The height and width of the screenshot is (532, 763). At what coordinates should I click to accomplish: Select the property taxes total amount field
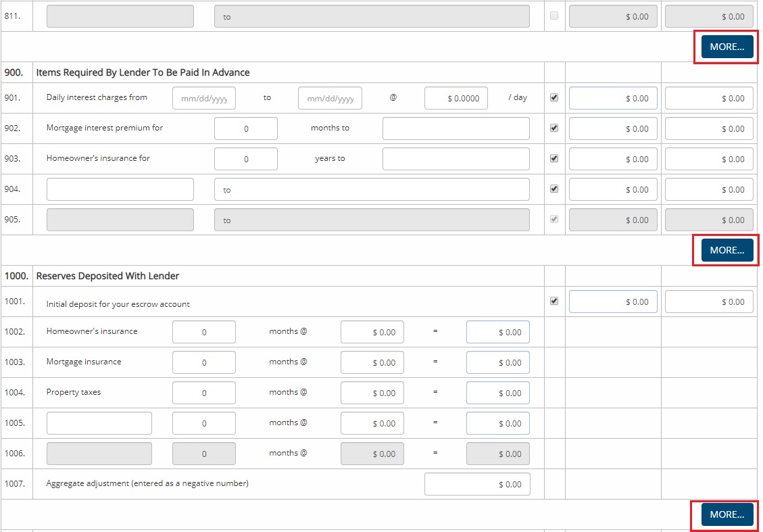click(x=498, y=393)
